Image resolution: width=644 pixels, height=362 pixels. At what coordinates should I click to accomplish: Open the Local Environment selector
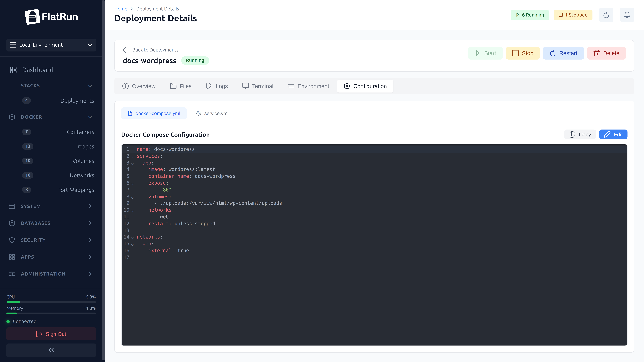(x=51, y=45)
